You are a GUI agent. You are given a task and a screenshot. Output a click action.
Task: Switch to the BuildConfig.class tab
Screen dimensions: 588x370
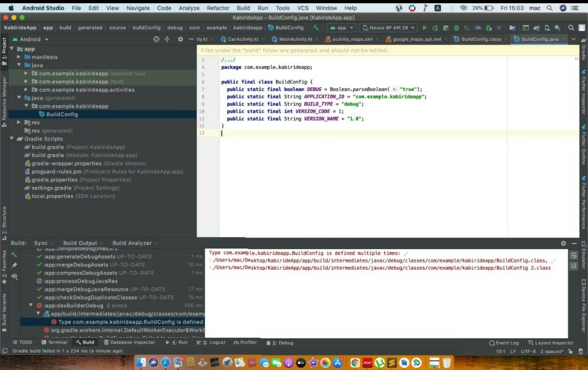[481, 39]
